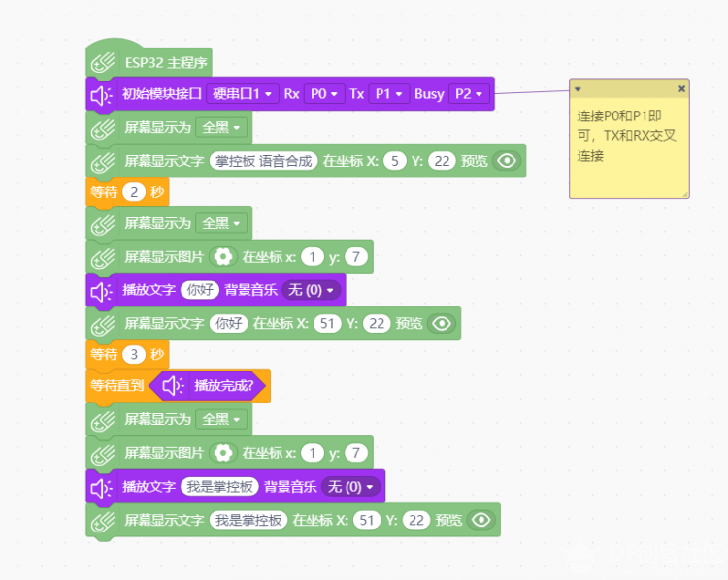This screenshot has height=580, width=728.
Task: Toggle preview eye on 掌控板 语音合成 text block
Action: tap(507, 161)
